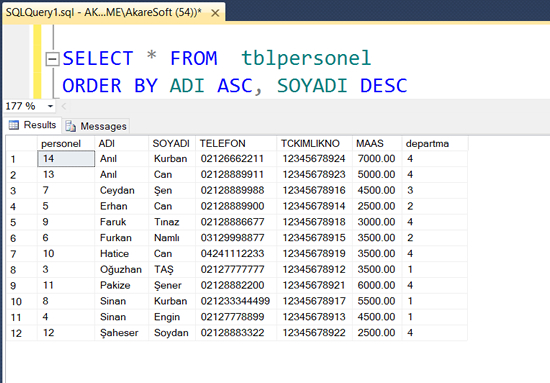Close the SQLQuery1.sql tab
The width and height of the screenshot is (550, 383).
215,13
